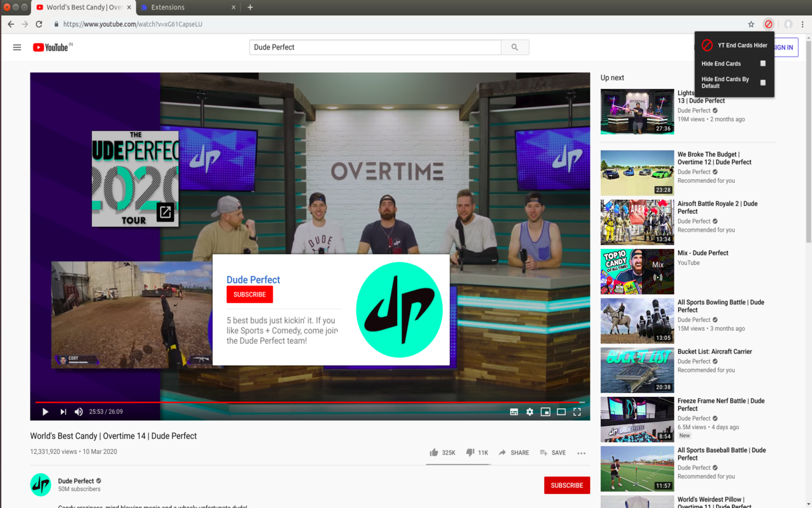Open the 2020 Tour end card link
Screen dimensions: 812x508
(x=135, y=178)
